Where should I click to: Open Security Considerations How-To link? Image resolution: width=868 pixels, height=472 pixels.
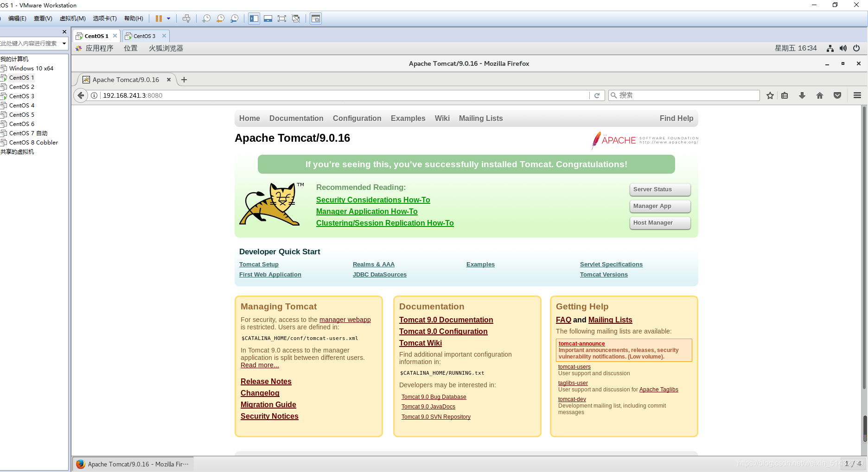click(x=373, y=200)
